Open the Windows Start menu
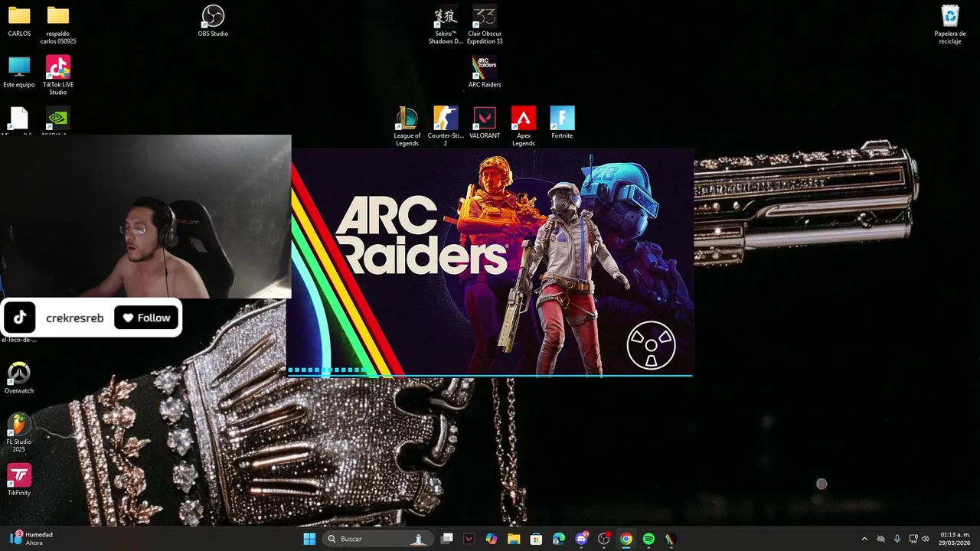 coord(309,539)
